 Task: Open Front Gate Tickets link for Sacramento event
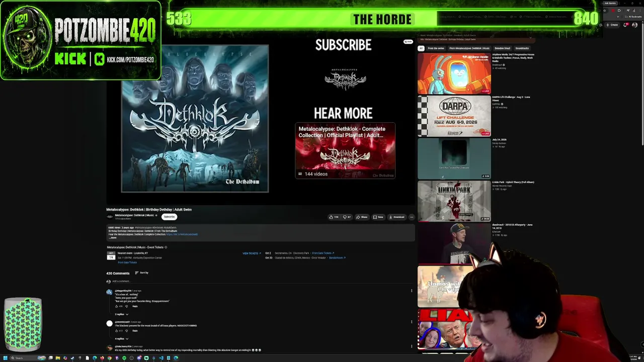point(323,253)
